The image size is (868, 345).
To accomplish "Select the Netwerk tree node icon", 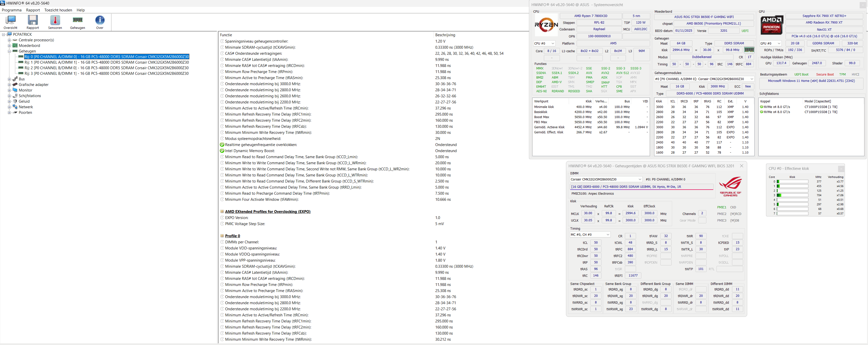I will [x=15, y=107].
